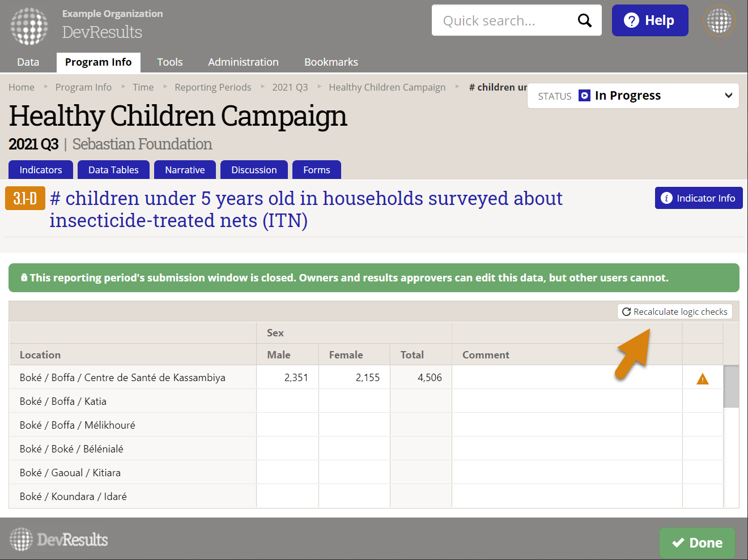This screenshot has height=560, width=748.
Task: Switch to the Discussion tab
Action: point(254,170)
